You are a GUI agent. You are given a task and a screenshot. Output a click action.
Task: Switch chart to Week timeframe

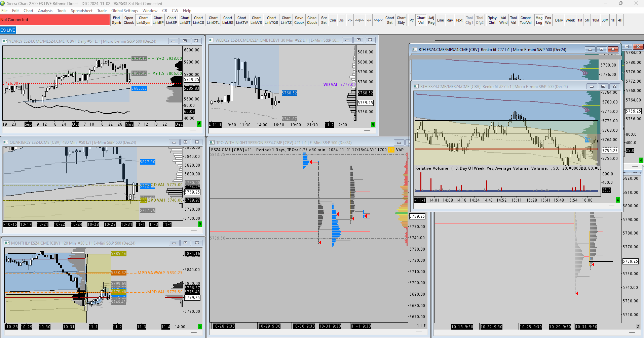click(570, 20)
